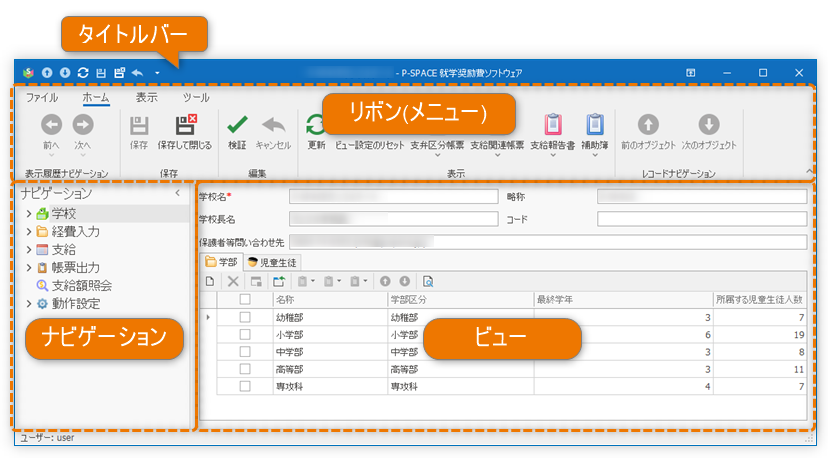Switch to the ツール ribbon tab

click(x=196, y=97)
